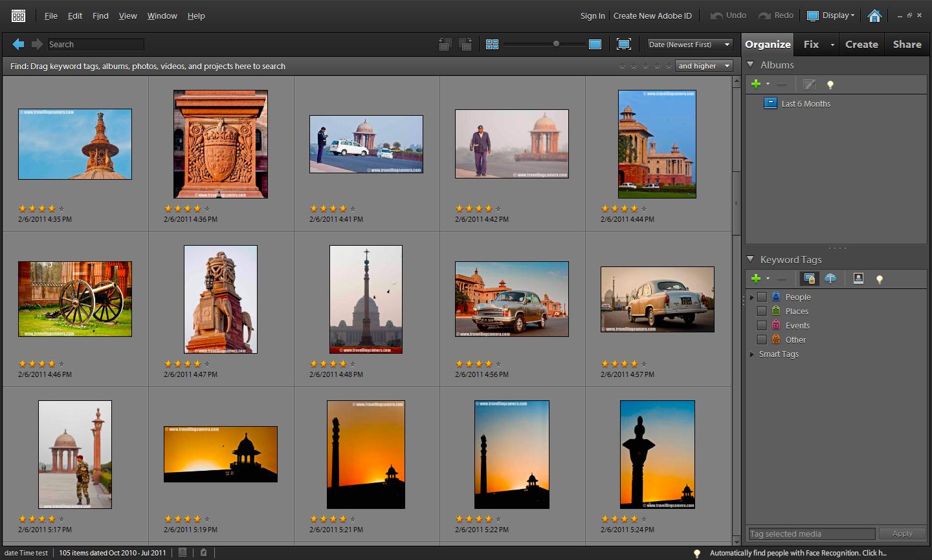Open the Window menu
Image resolution: width=932 pixels, height=560 pixels.
pyautogui.click(x=161, y=16)
